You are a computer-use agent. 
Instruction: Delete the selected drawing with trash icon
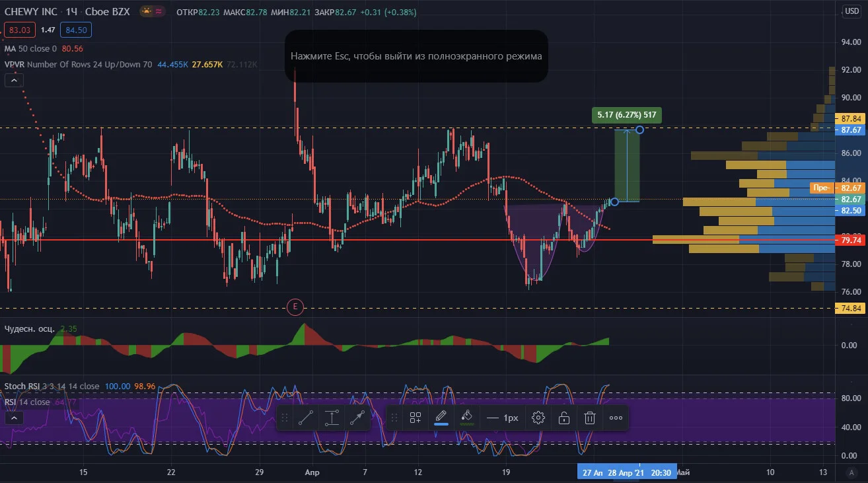590,418
